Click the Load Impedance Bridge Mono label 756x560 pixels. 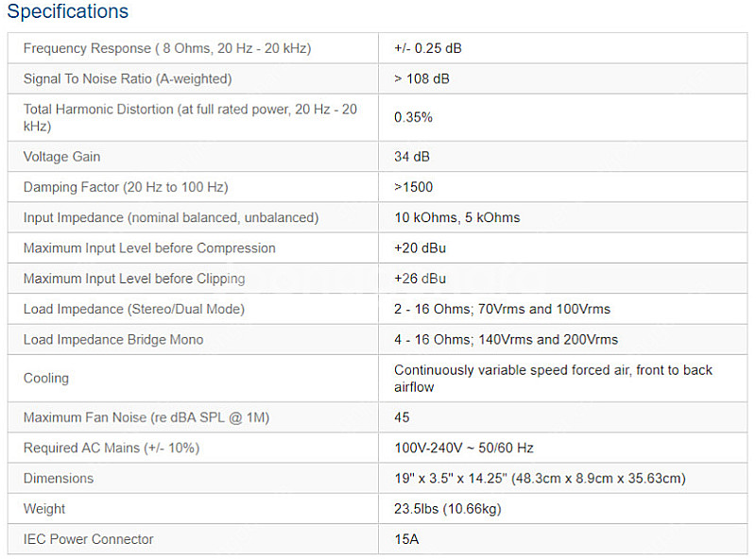click(x=113, y=340)
